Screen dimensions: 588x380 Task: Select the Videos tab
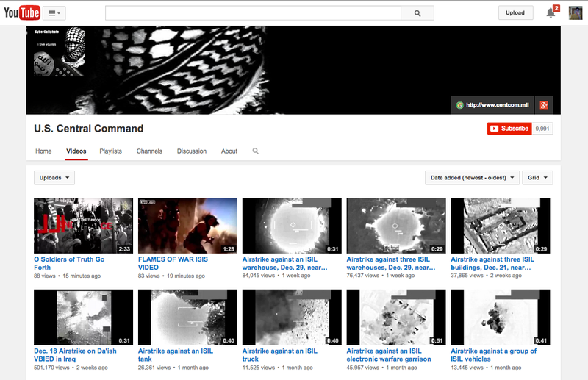coord(76,151)
